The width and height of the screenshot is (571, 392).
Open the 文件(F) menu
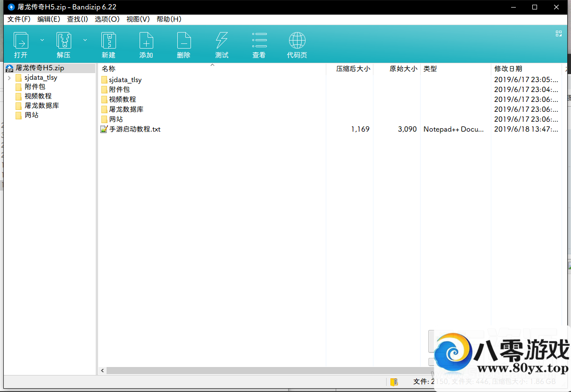[19, 19]
